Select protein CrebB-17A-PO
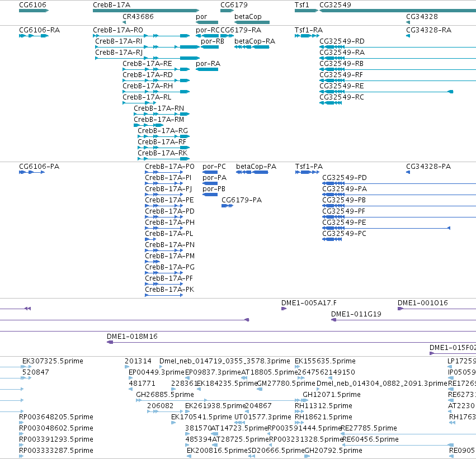476x459 pixels. click(164, 172)
